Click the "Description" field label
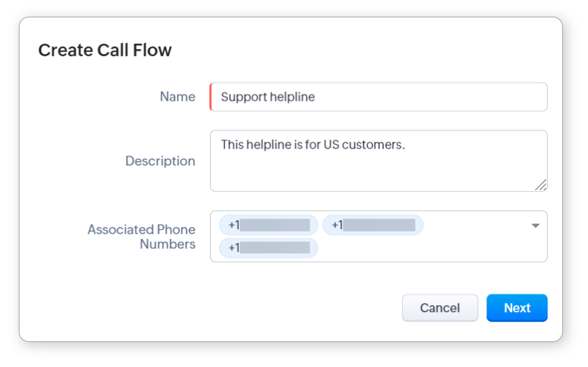This screenshot has height=367, width=588. coord(160,161)
